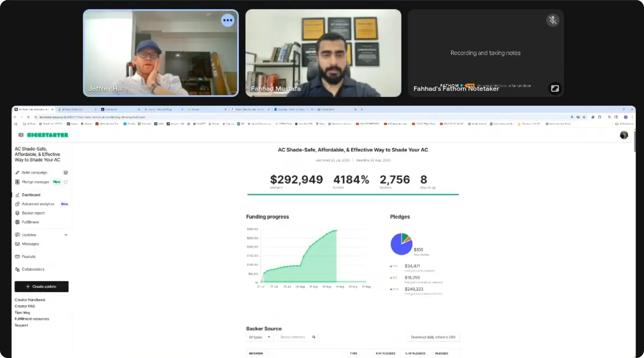Open Updates in the sidebar
This screenshot has height=358, width=644.
[x=29, y=235]
